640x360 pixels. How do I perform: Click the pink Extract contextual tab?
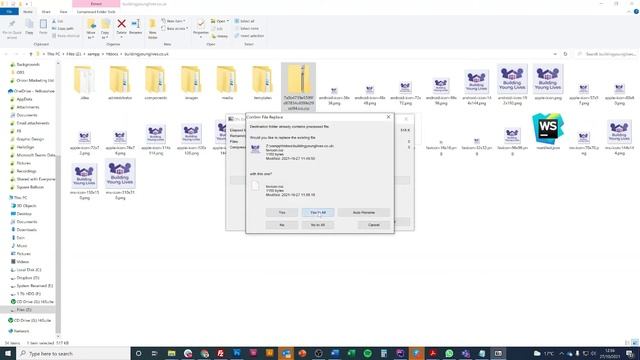96,4
